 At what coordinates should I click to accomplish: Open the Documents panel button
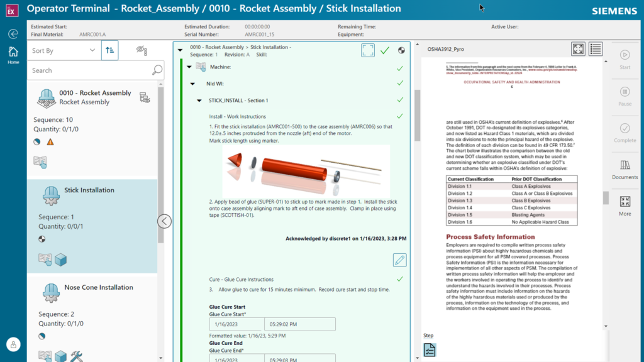625,170
